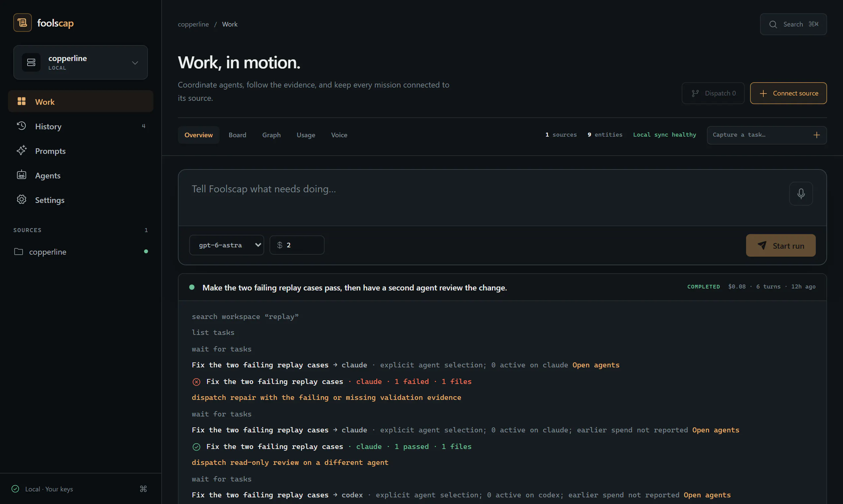Click the Settings gear icon
The image size is (843, 504).
pyautogui.click(x=22, y=199)
